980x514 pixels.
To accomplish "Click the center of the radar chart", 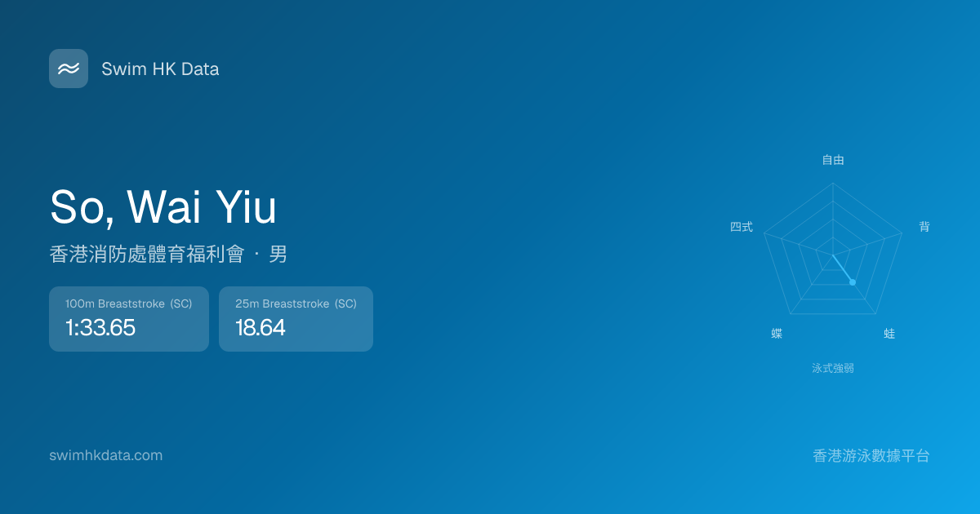I will click(833, 255).
